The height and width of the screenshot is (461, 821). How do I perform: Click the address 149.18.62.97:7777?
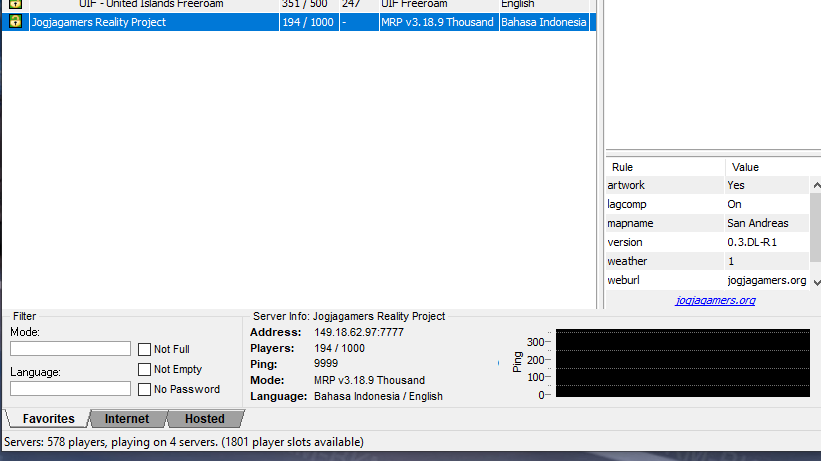359,332
